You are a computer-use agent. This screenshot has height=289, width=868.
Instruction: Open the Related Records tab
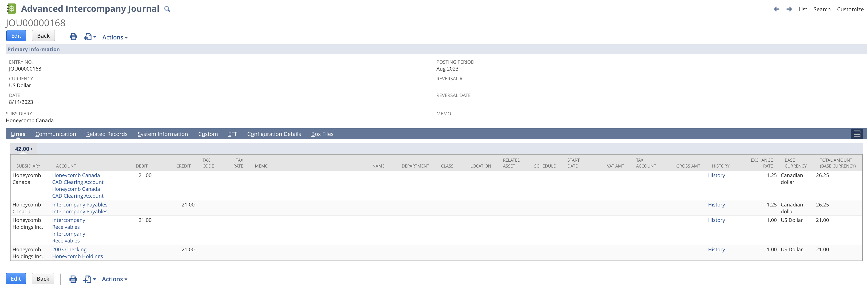coord(107,134)
